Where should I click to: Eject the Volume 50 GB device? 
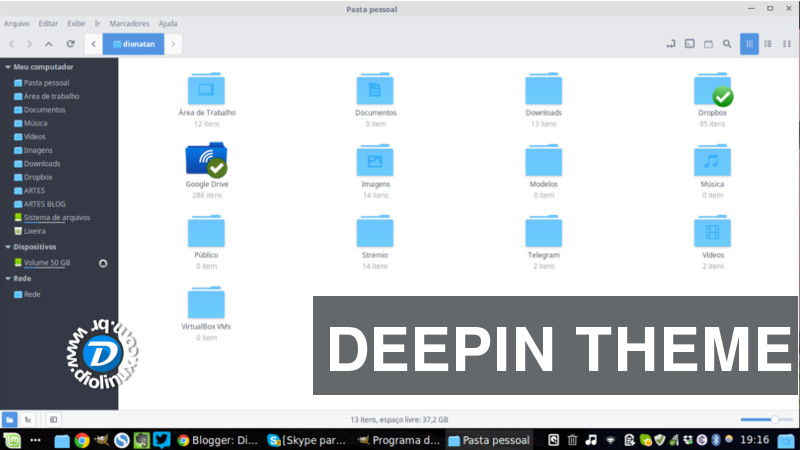(x=103, y=263)
